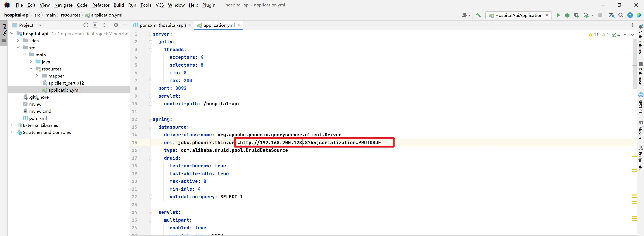Hide the Project panel with minus icon

click(125, 25)
